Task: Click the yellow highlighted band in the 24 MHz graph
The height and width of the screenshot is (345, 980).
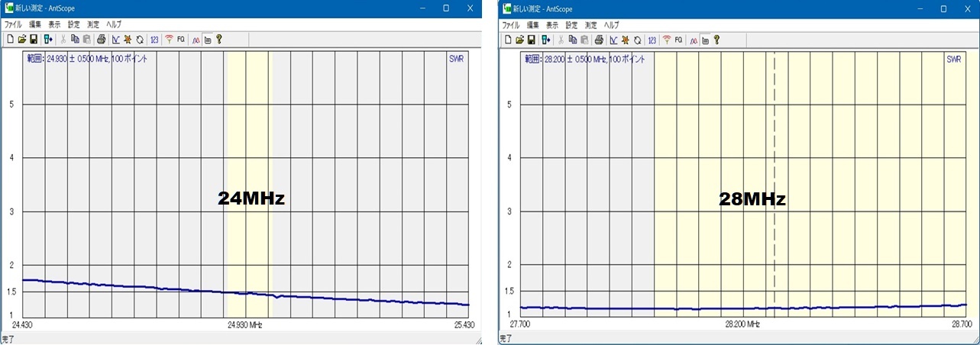Action: pyautogui.click(x=248, y=137)
